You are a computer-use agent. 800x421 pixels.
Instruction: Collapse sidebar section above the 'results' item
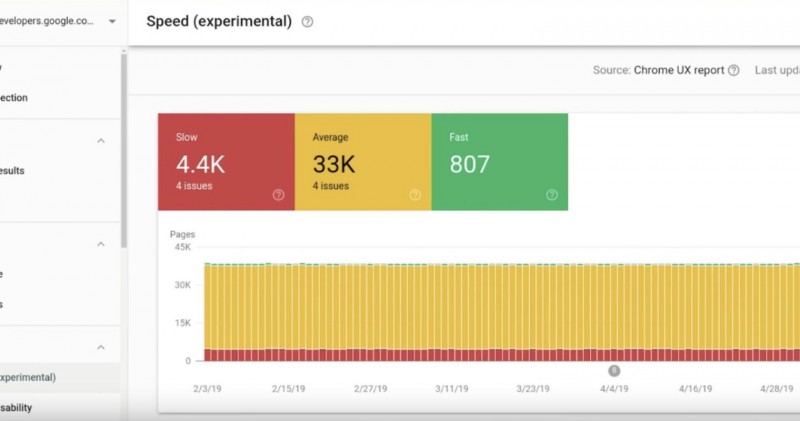click(101, 141)
